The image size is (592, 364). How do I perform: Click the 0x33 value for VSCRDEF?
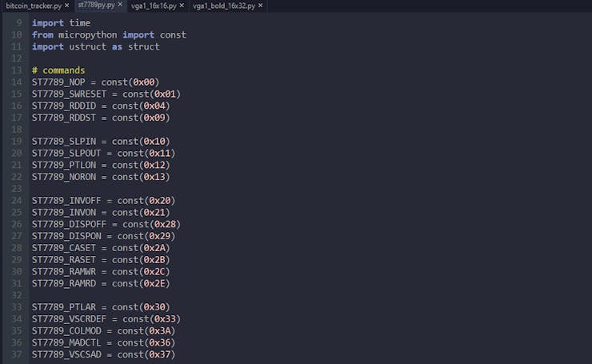(165, 319)
